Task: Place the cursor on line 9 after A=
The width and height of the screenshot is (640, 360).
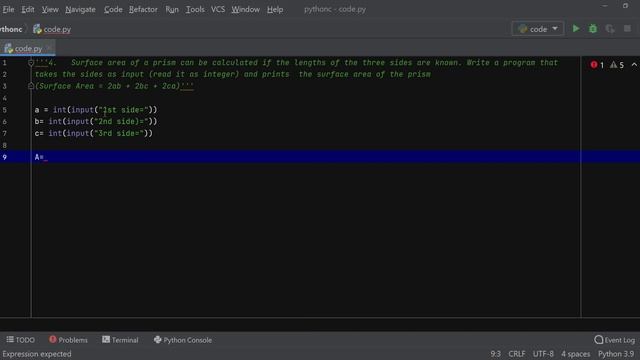Action: point(45,157)
